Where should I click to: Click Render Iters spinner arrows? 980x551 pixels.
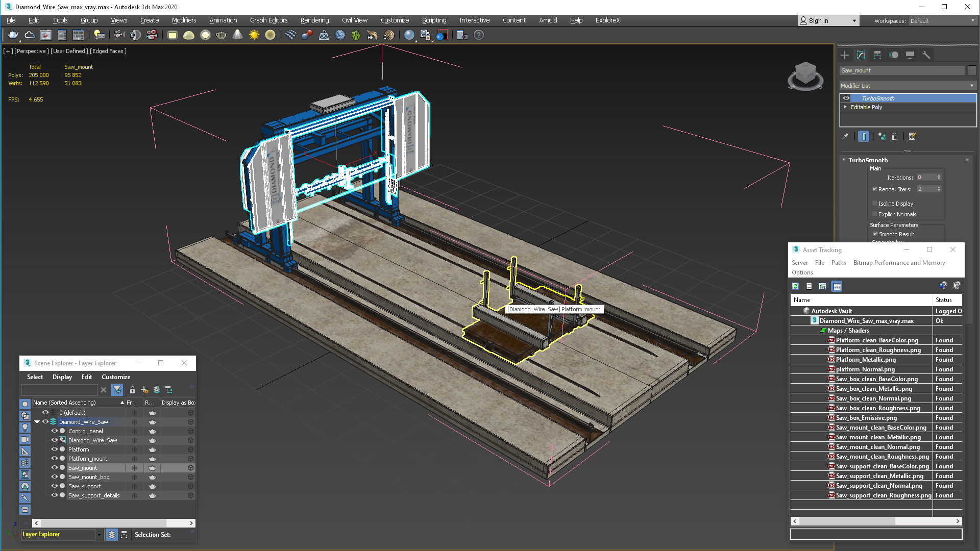939,189
